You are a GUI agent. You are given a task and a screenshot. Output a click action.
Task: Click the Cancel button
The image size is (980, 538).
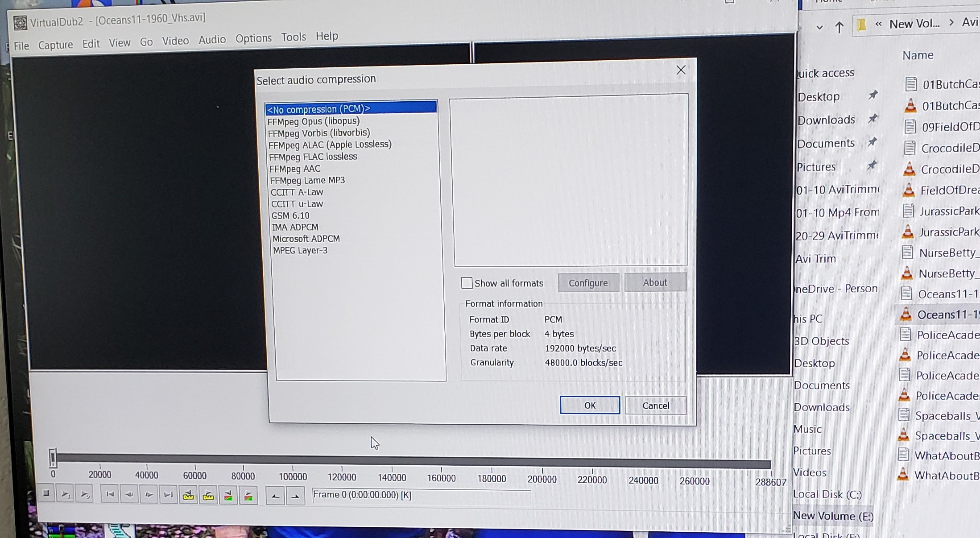(656, 406)
